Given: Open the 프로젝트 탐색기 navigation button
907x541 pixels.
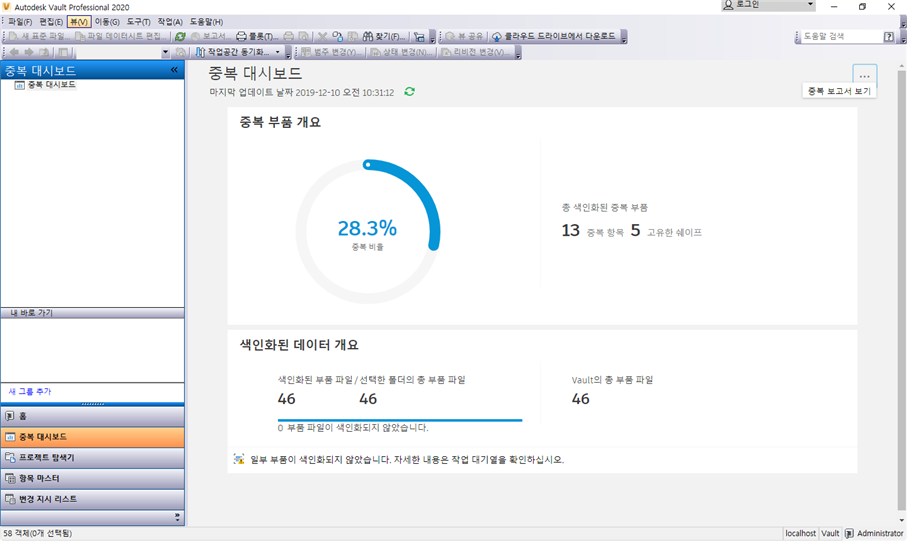Looking at the screenshot, I should click(93, 458).
